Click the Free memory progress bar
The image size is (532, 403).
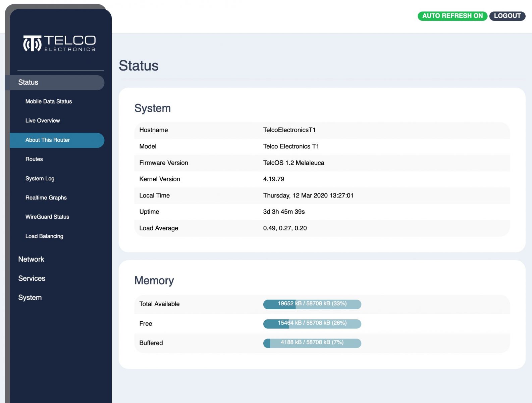coord(312,323)
